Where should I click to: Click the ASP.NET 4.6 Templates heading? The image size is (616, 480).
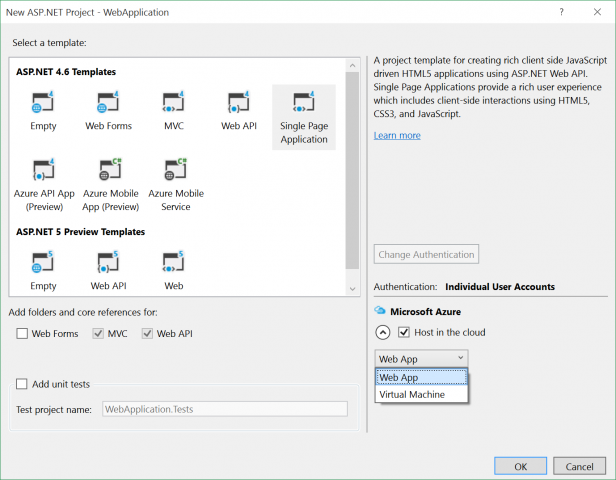coord(66,72)
